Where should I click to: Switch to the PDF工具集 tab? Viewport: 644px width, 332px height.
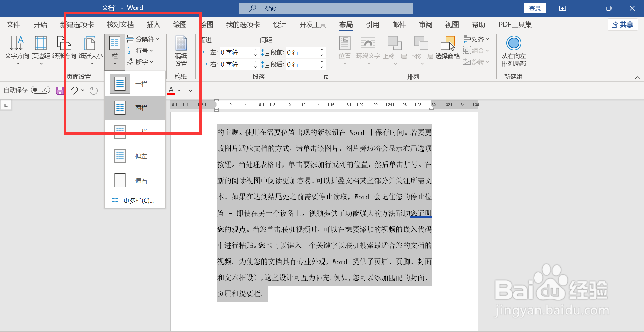pyautogui.click(x=515, y=25)
